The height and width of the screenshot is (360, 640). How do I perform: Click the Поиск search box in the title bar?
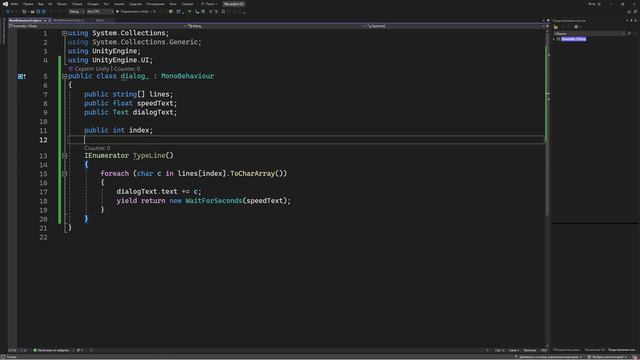(x=209, y=4)
